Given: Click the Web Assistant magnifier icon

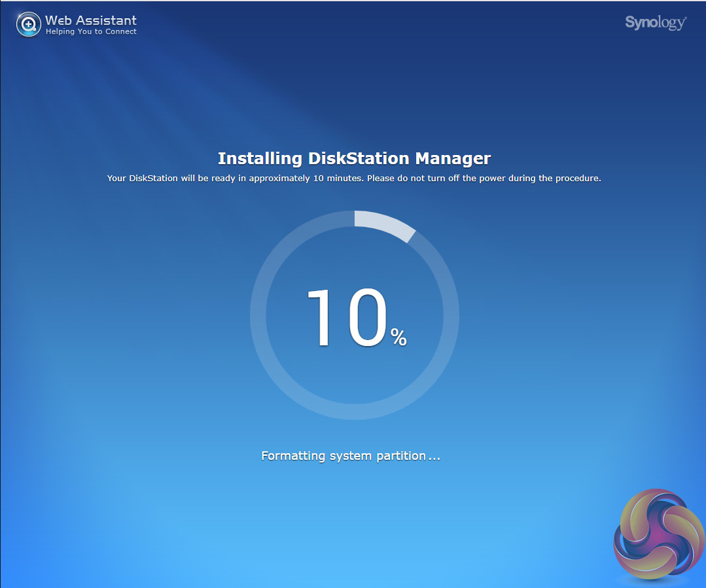Looking at the screenshot, I should pos(28,24).
